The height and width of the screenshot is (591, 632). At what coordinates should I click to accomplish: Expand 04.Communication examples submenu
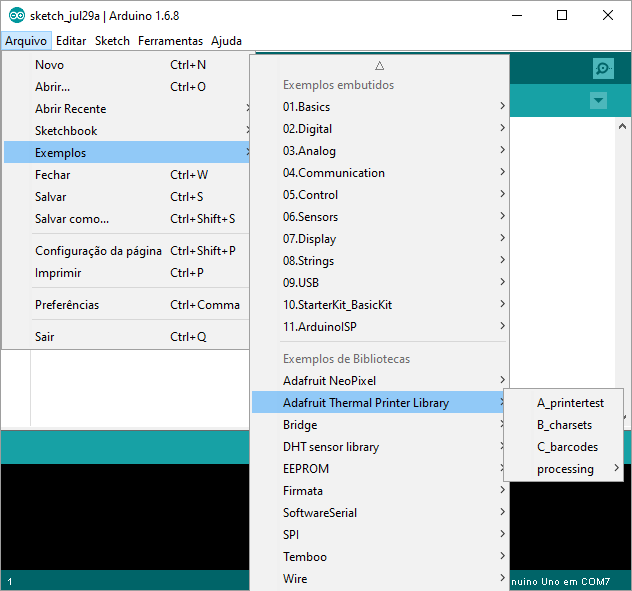pyautogui.click(x=380, y=173)
